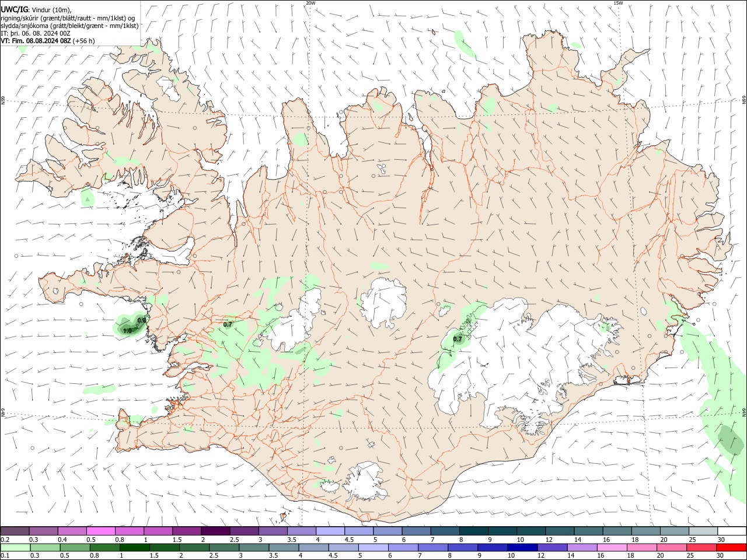Viewport: 747px width, 560px height.
Task: Click the 30 label in the upper snow legend
Action: pyautogui.click(x=721, y=540)
